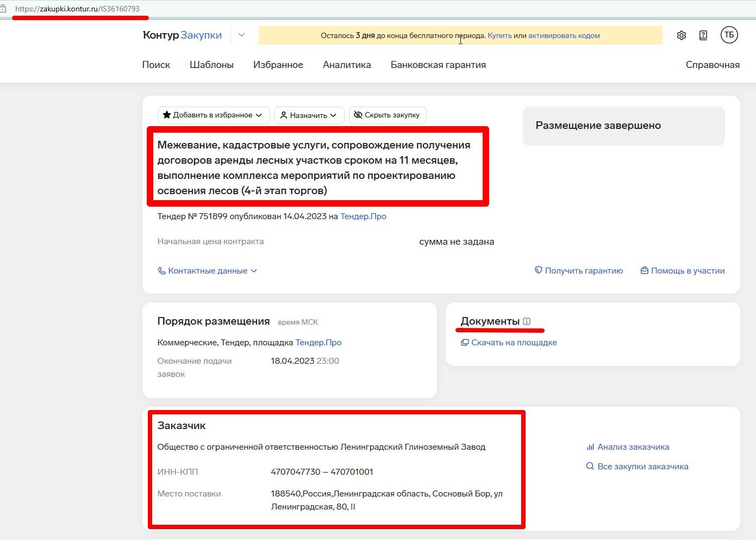Viewport: 756px width, 540px height.
Task: Open Все закупки заказчика link
Action: 637,467
